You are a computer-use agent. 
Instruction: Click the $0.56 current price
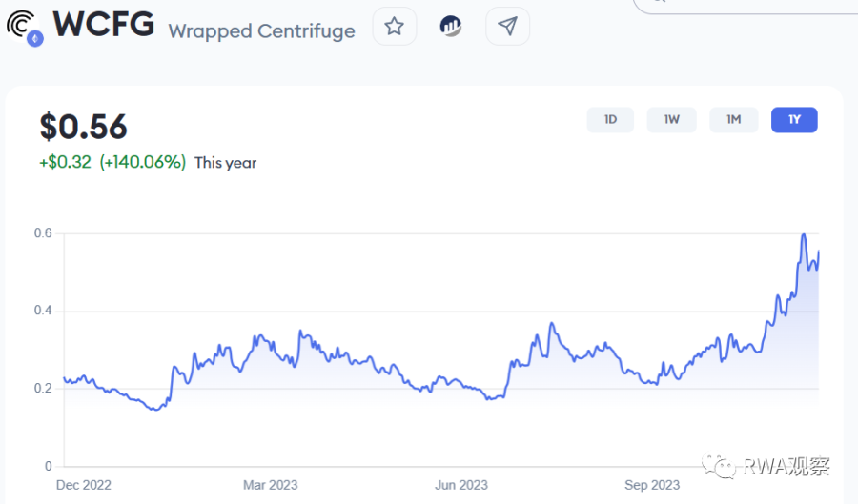83,127
